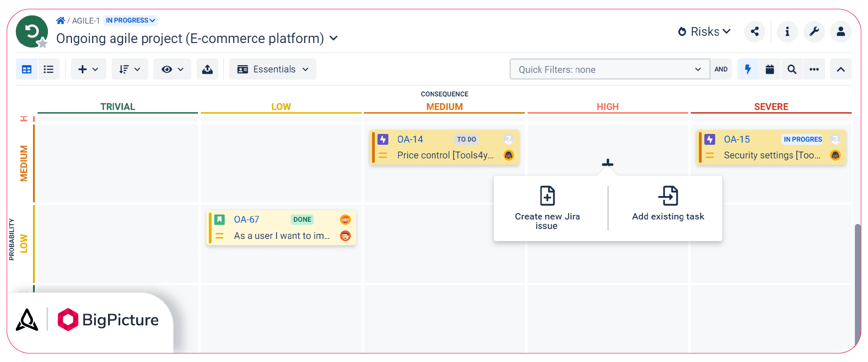The width and height of the screenshot is (868, 362).
Task: Click the story type icon on OA-67
Action: coord(220,219)
